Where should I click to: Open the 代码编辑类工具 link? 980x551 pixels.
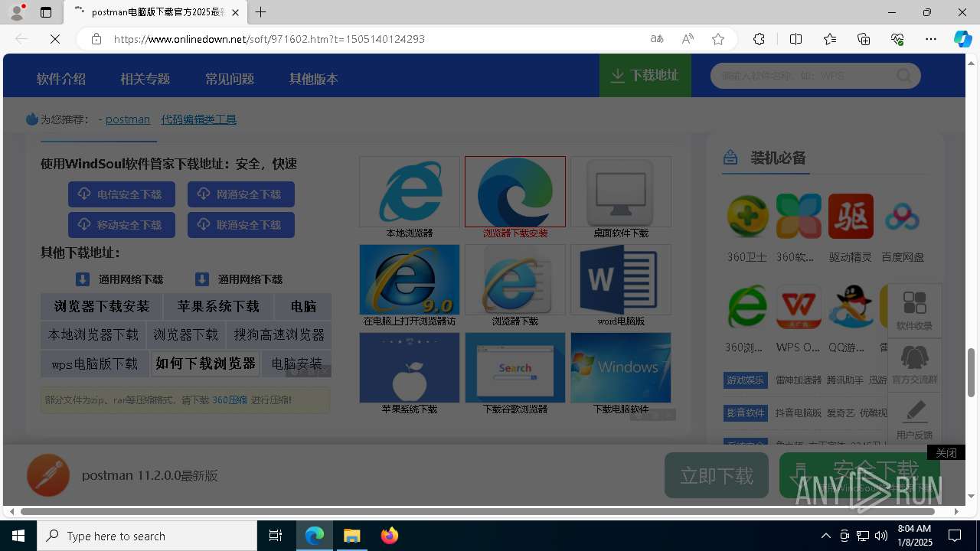198,119
